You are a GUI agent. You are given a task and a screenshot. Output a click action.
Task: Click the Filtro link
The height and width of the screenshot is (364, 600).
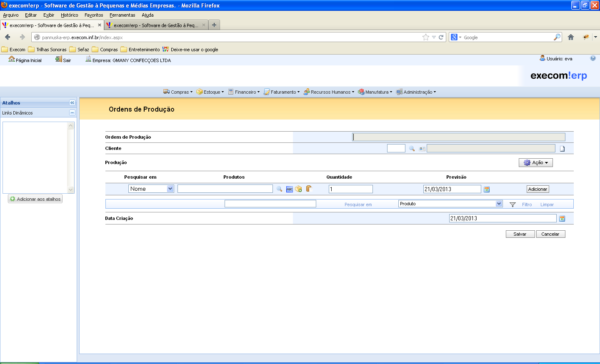coord(527,204)
